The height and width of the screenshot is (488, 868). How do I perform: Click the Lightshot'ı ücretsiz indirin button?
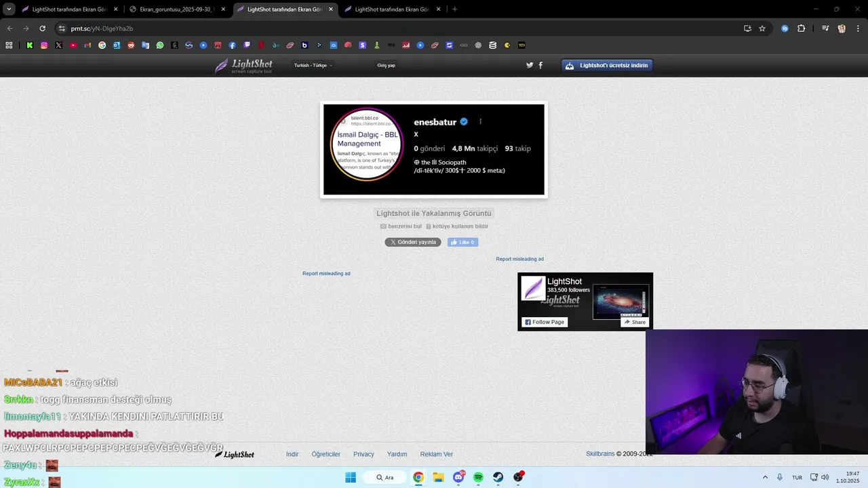pyautogui.click(x=607, y=65)
